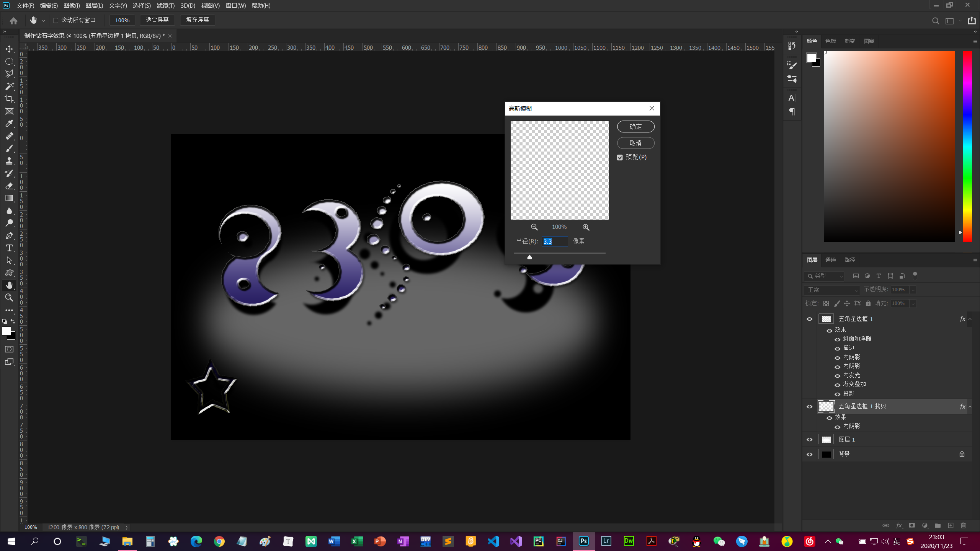Open the Layers panel menu
Viewport: 980px width, 551px height.
[x=975, y=260]
